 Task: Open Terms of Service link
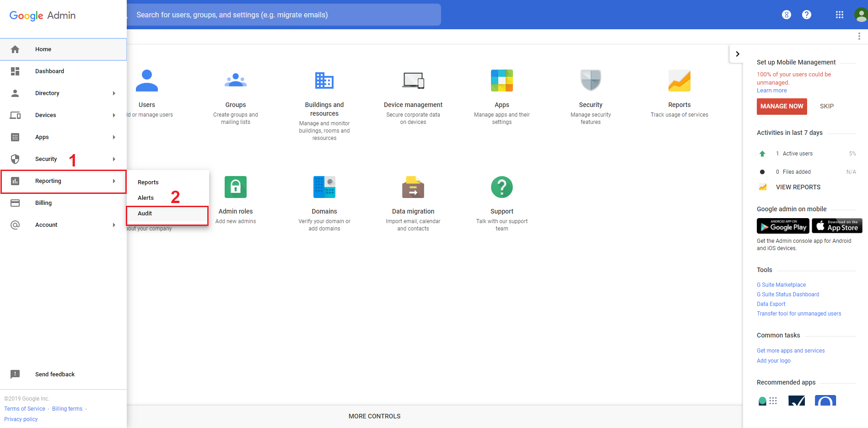coord(25,409)
